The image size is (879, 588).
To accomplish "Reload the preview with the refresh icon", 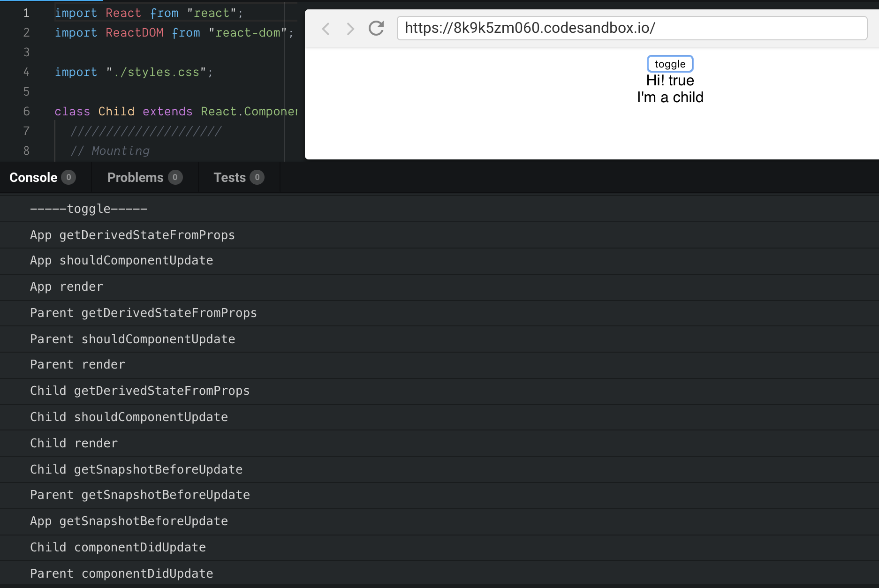I will (x=376, y=29).
